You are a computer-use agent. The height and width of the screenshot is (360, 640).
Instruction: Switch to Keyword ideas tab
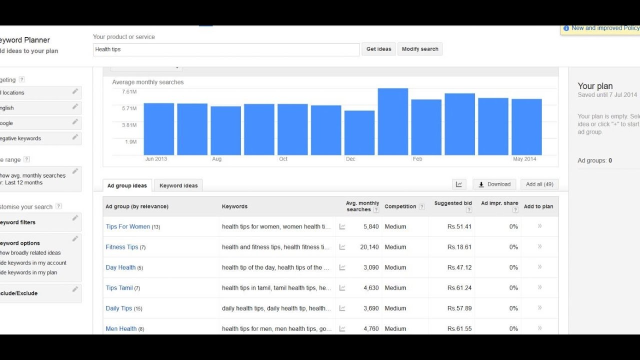pyautogui.click(x=178, y=186)
